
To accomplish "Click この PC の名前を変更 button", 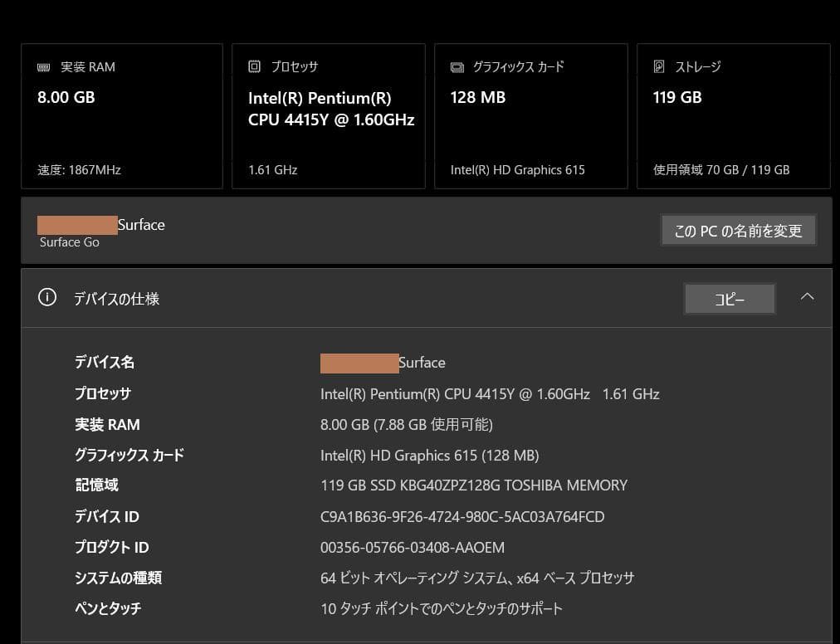I will 738,231.
